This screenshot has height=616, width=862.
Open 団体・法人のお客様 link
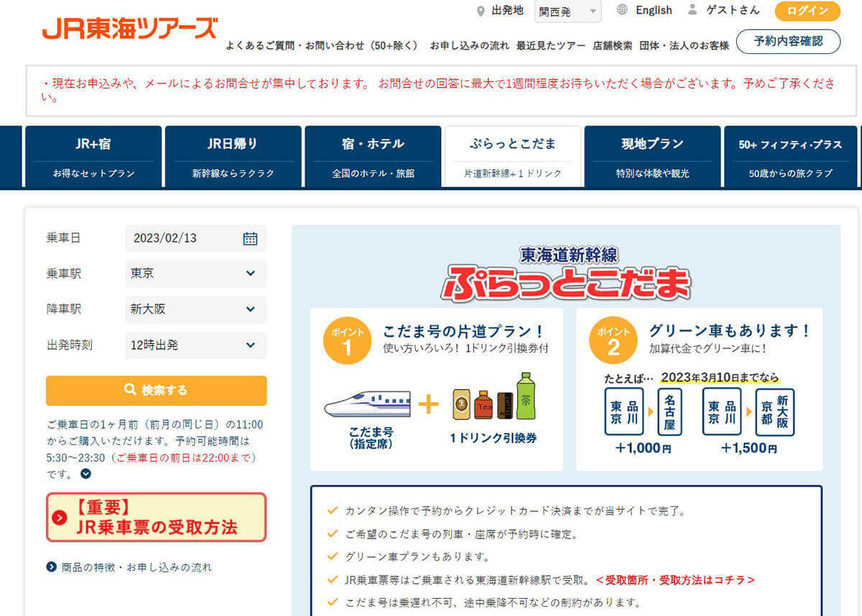coord(684,45)
